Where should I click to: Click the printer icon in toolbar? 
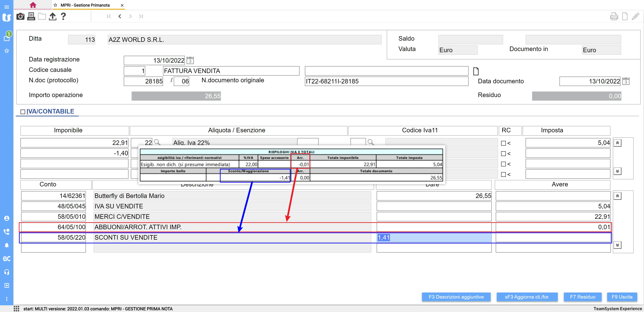(31, 16)
